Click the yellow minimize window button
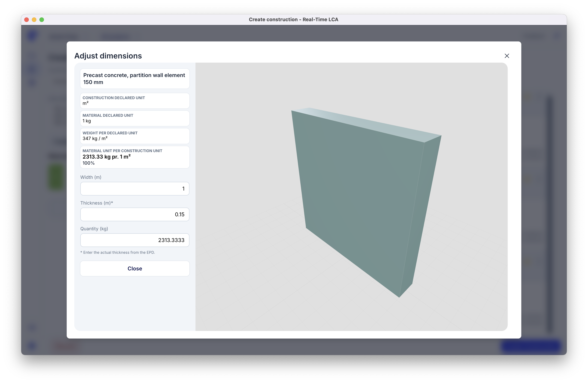 click(34, 20)
